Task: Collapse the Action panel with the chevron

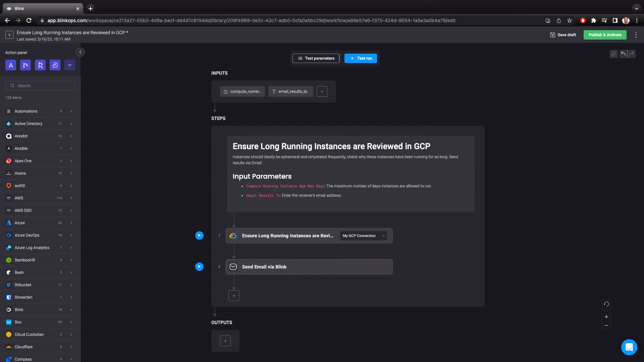Action: 80,52
